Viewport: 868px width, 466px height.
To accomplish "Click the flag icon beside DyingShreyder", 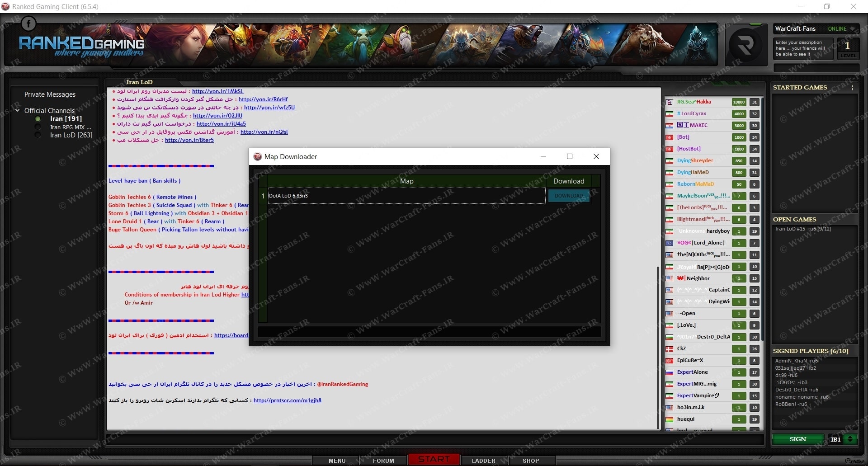I will click(x=670, y=161).
